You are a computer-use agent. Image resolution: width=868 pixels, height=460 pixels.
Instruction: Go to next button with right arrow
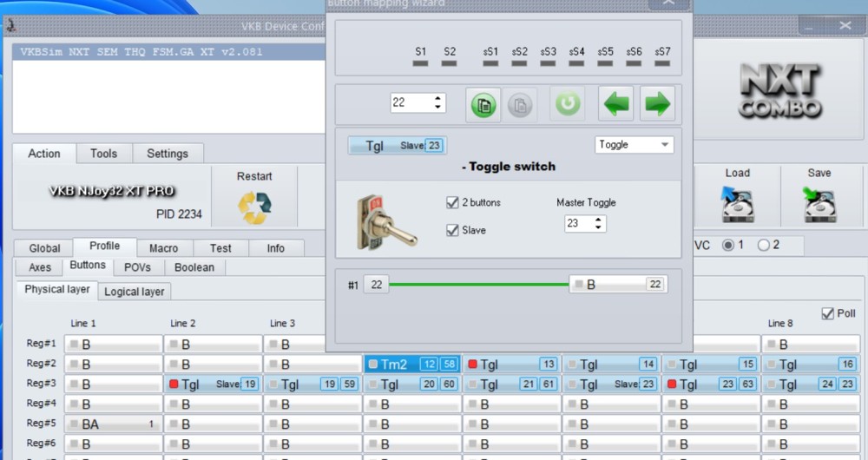[658, 103]
